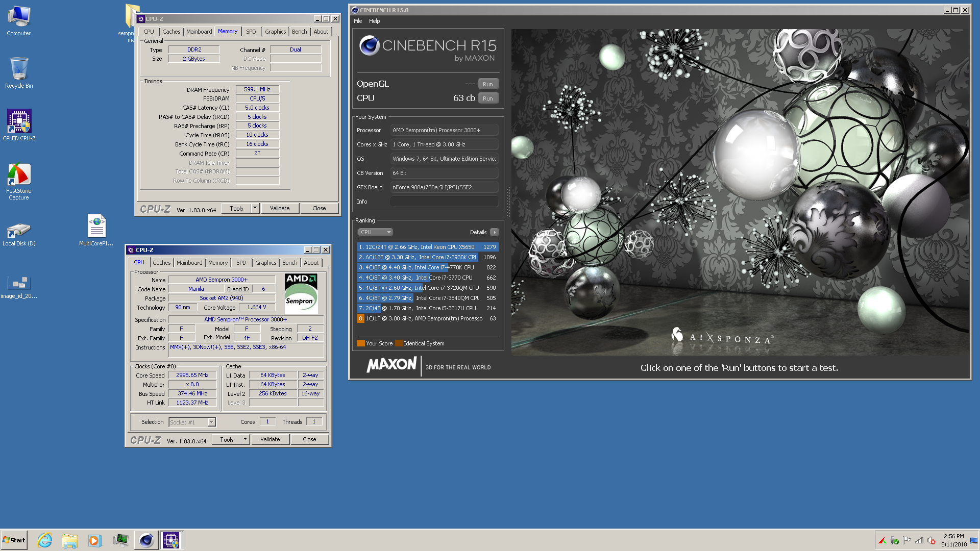
Task: Click the Cinebench R15 logo sphere
Action: coord(369,45)
